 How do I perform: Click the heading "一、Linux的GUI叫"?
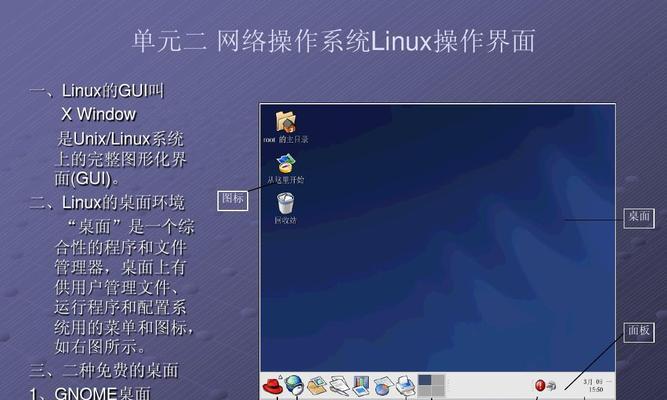coord(97,91)
